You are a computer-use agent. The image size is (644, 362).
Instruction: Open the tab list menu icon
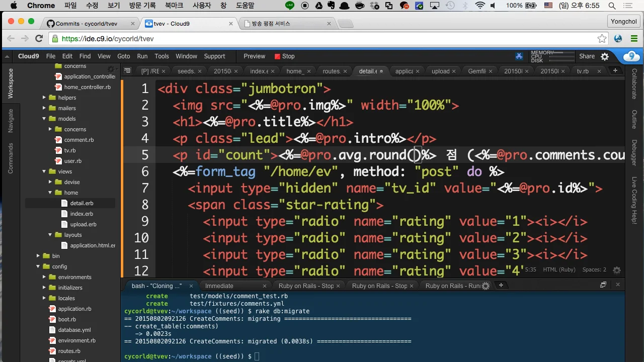click(x=127, y=71)
